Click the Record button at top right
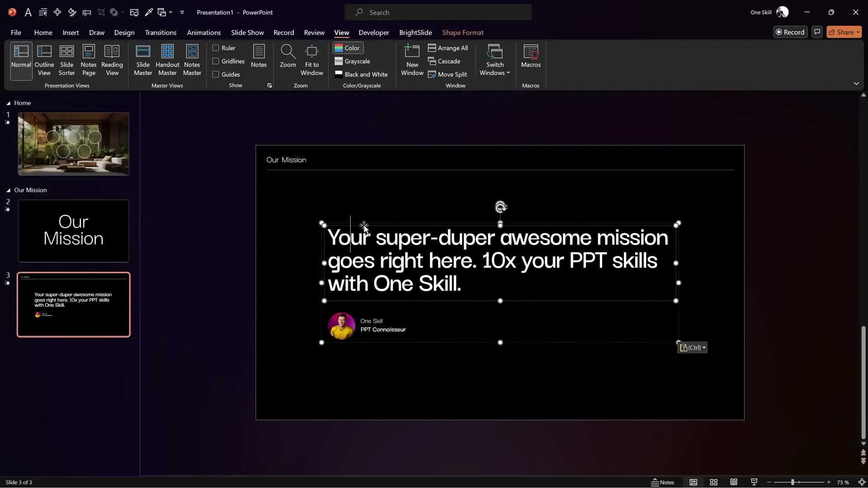 click(x=790, y=32)
